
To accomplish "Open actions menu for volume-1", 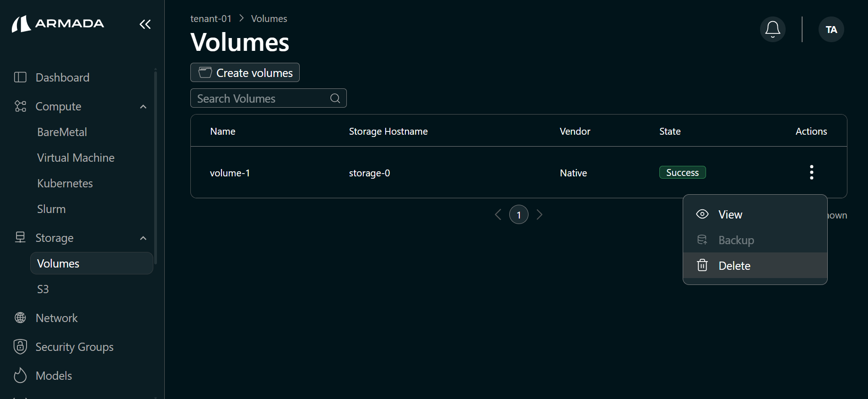I will (x=812, y=172).
